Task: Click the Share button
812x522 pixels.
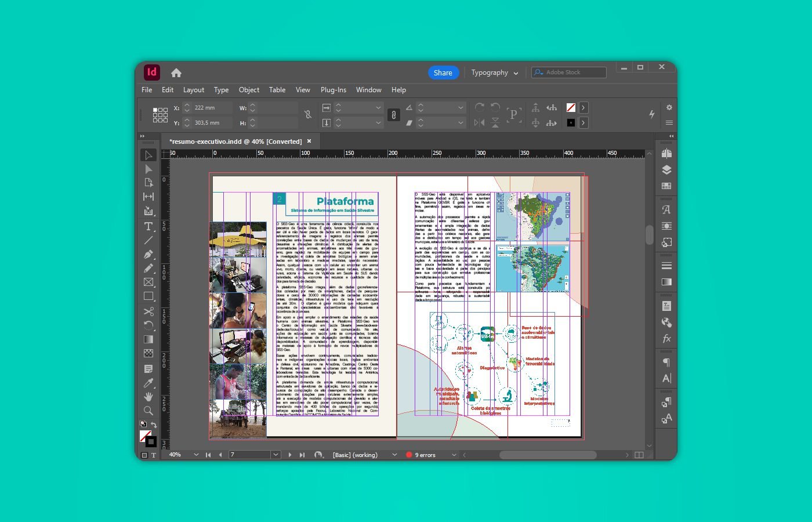Action: (x=443, y=72)
